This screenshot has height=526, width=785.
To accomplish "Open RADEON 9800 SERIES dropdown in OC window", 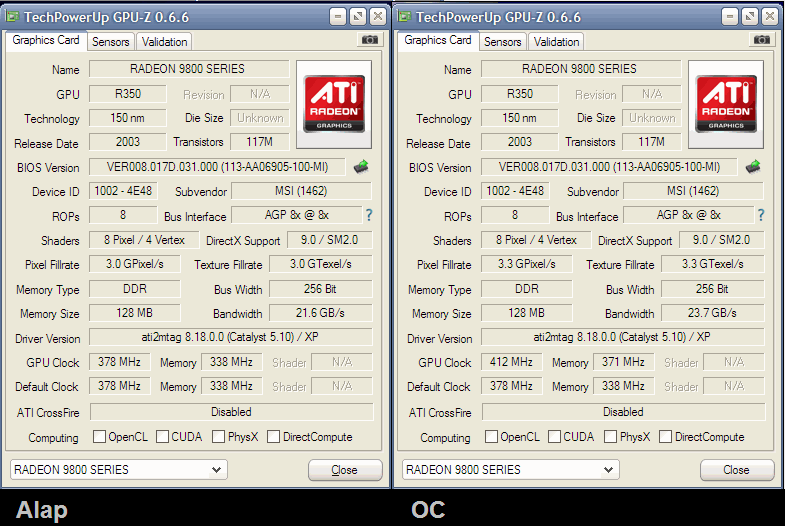I will (x=511, y=470).
